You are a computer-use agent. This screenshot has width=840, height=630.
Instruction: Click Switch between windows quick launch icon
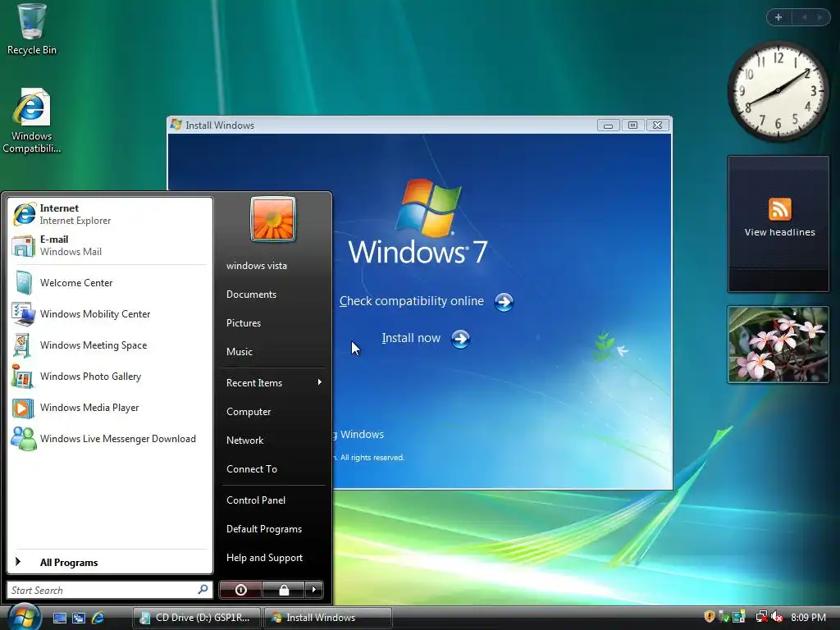79,618
